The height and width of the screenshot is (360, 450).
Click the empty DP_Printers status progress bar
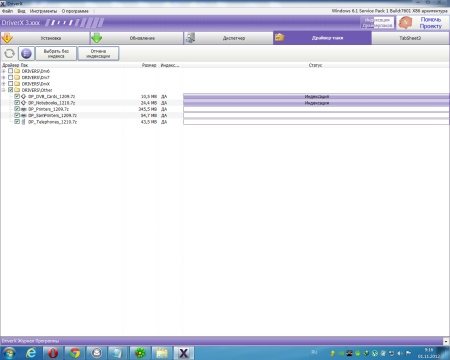click(316, 109)
